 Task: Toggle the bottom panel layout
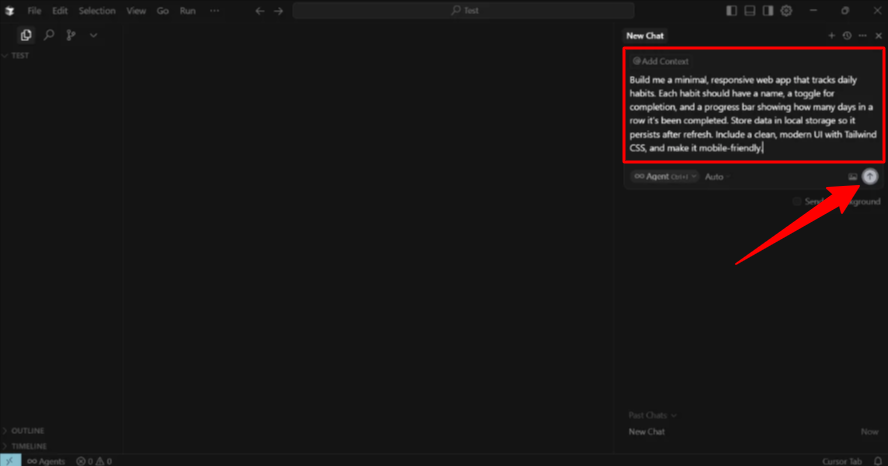(x=750, y=11)
